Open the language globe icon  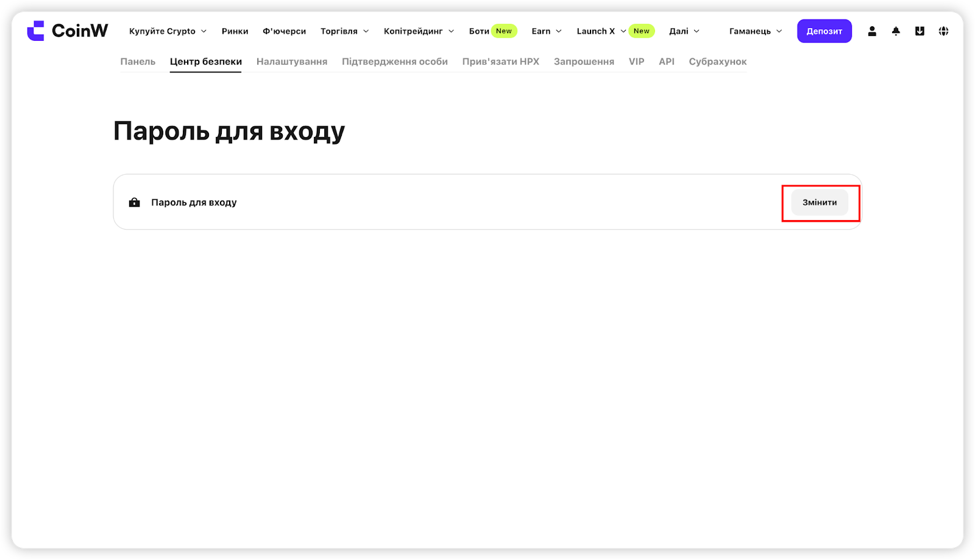(943, 31)
